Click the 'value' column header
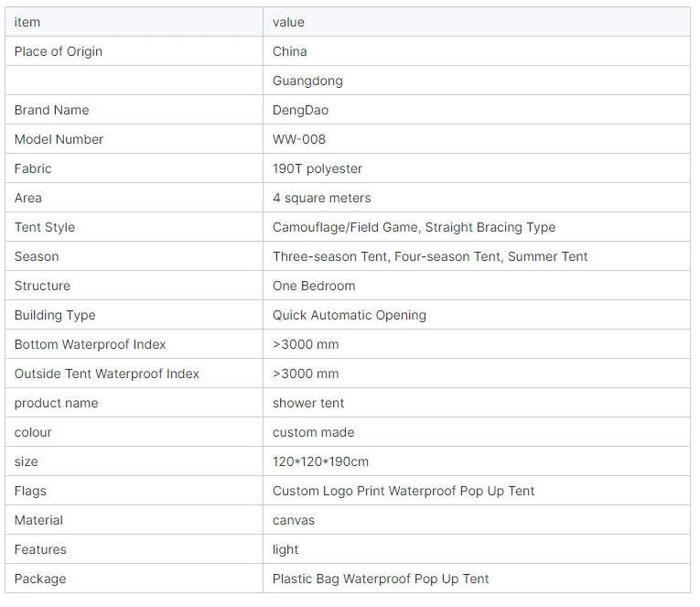Viewport: 700px width, 607px height. 477,22
